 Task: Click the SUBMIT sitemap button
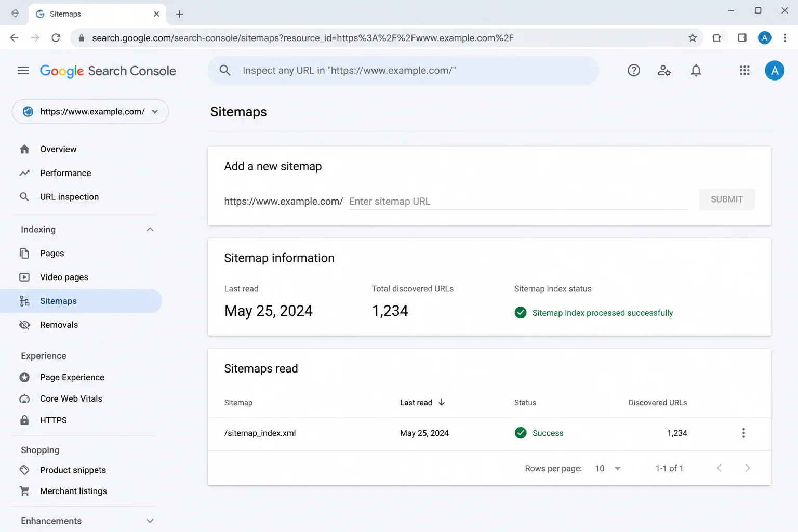pos(727,199)
